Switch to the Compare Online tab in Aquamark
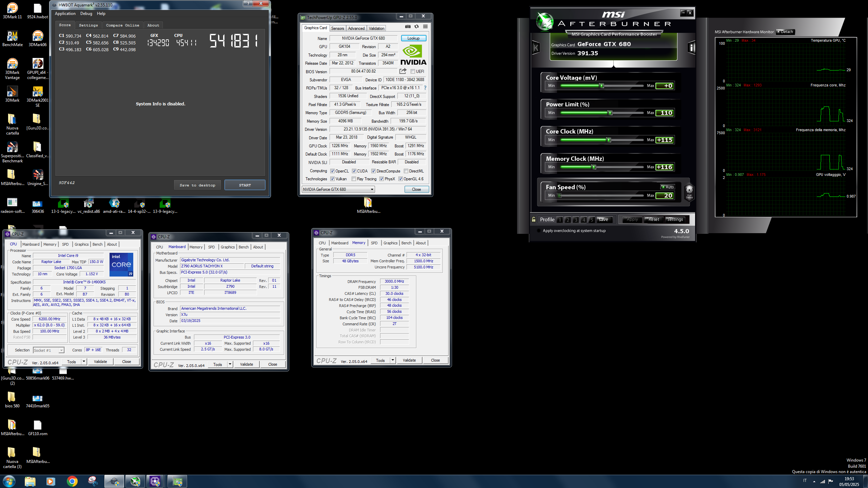868x488 pixels. point(122,25)
